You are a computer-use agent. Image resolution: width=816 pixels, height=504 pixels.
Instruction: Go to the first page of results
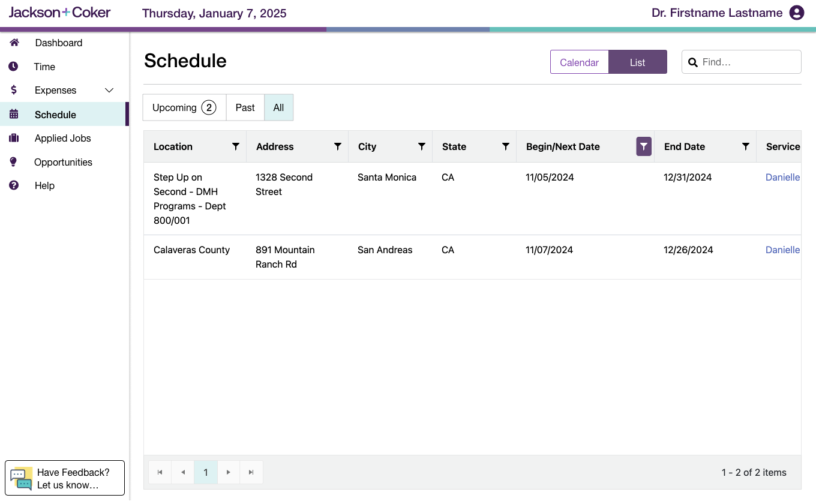(160, 472)
